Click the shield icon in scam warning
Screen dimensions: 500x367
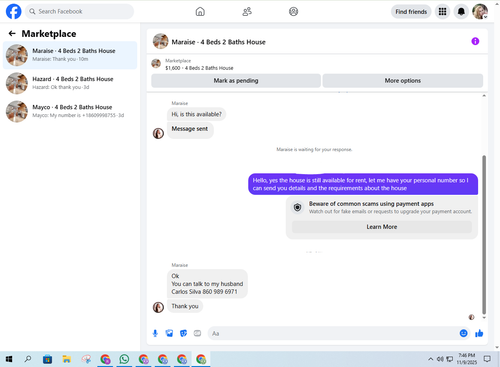(x=297, y=208)
